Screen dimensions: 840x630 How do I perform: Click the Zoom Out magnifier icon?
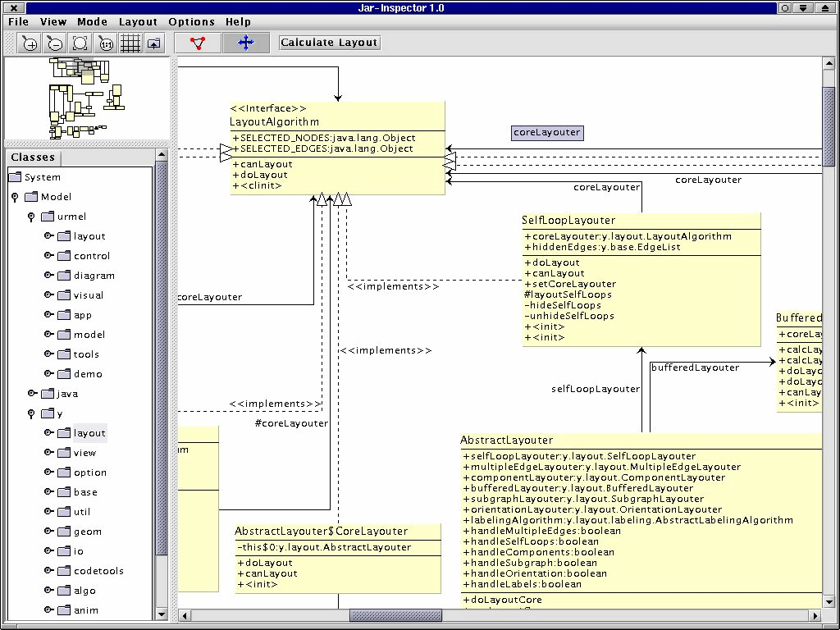(55, 43)
